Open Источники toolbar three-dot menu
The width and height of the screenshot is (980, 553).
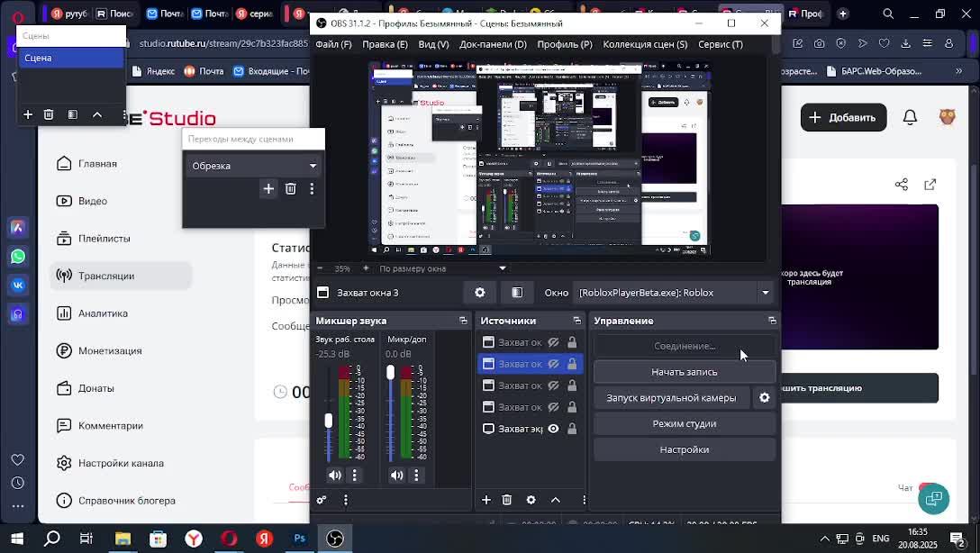(x=584, y=500)
